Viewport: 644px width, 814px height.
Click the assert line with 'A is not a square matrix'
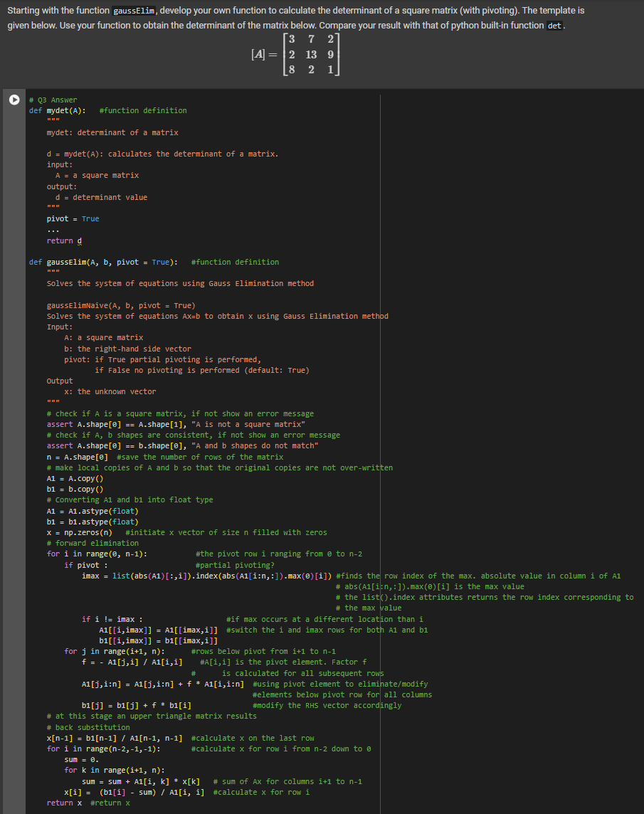click(176, 424)
